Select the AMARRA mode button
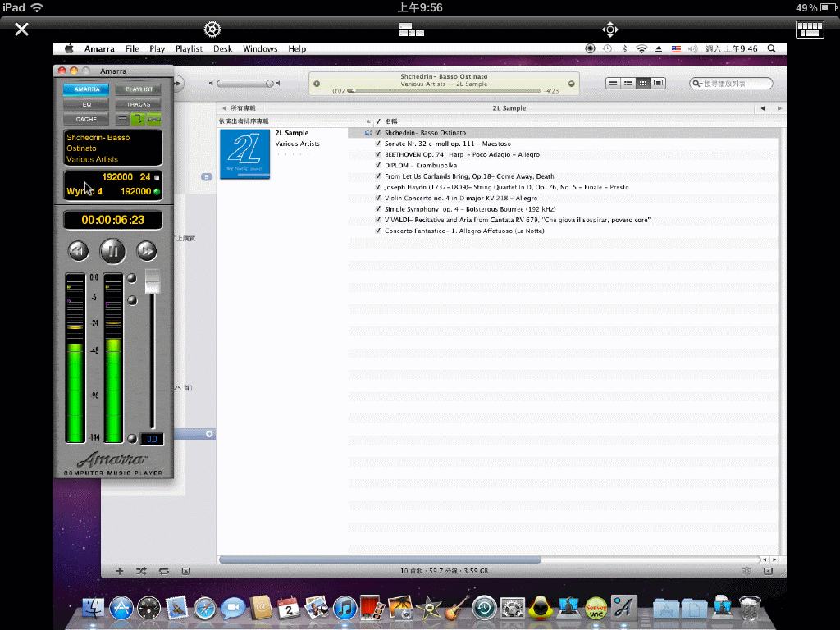 point(86,89)
